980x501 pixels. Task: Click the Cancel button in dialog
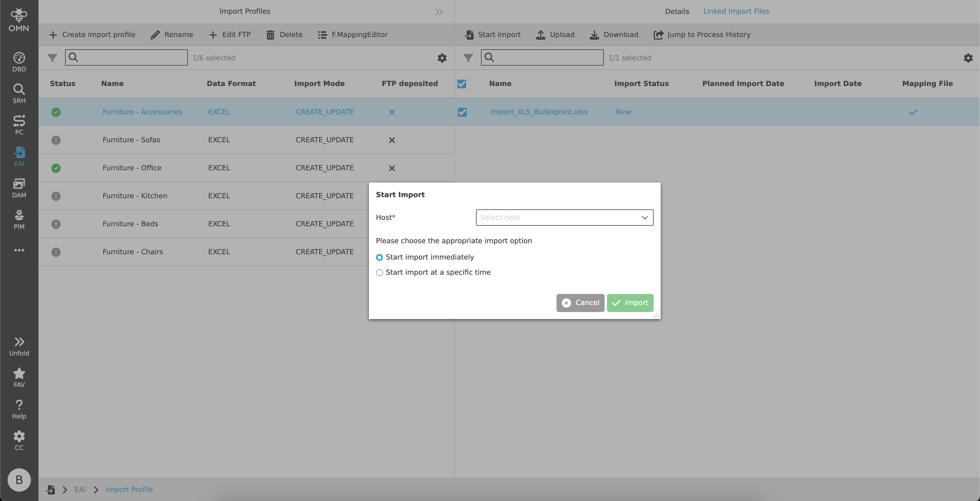tap(580, 303)
